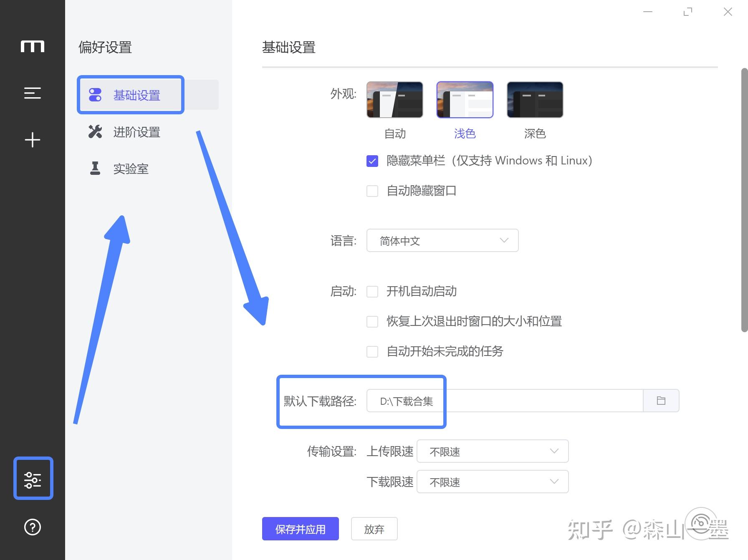Screen dimensions: 748x560
Task: Add a new download task with plus icon
Action: [33, 140]
